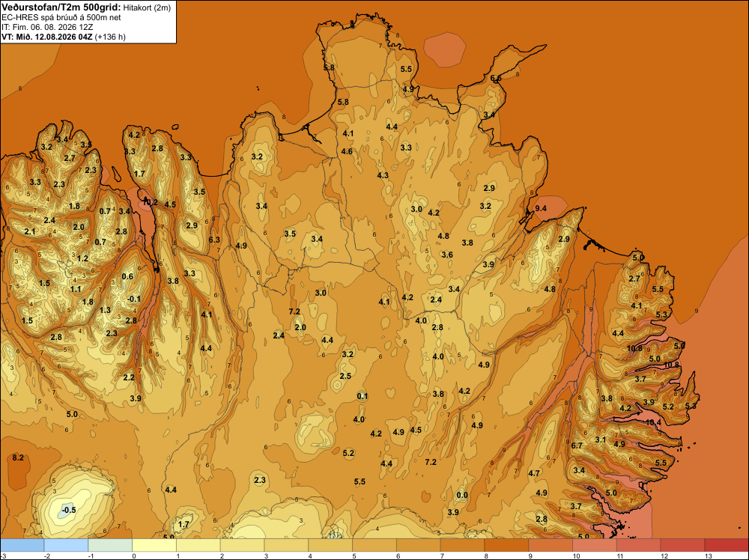This screenshot has height=560, width=749.
Task: Select the 0.0 reading in southeast
Action: point(462,495)
